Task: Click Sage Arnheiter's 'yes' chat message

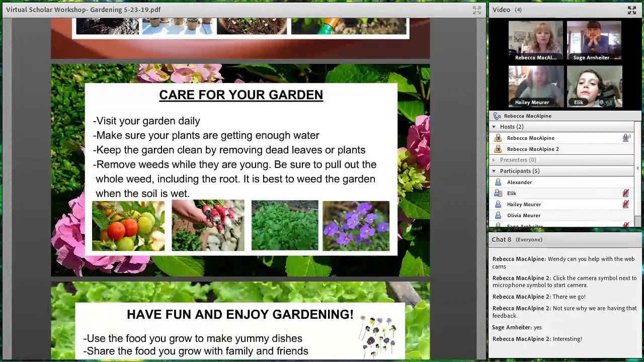Action: tap(537, 328)
